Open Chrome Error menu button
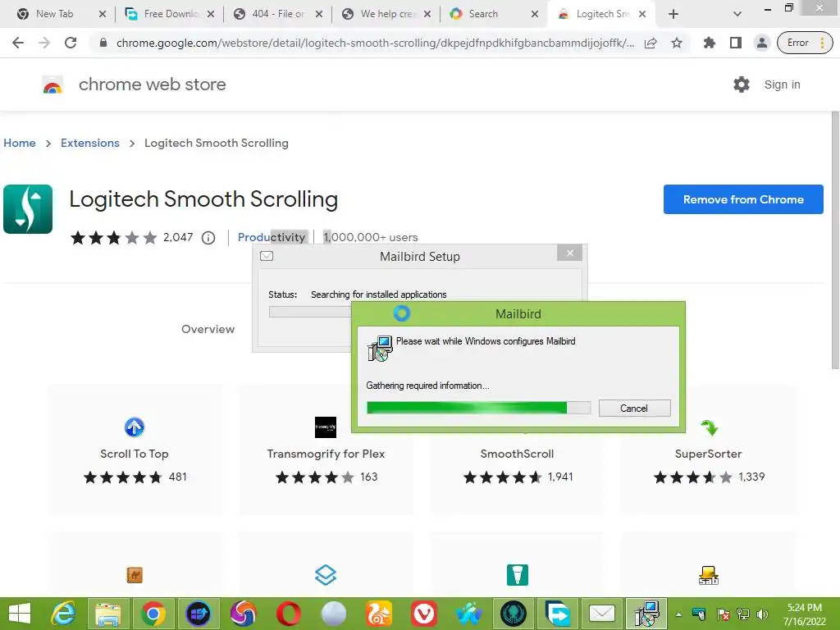 click(805, 43)
